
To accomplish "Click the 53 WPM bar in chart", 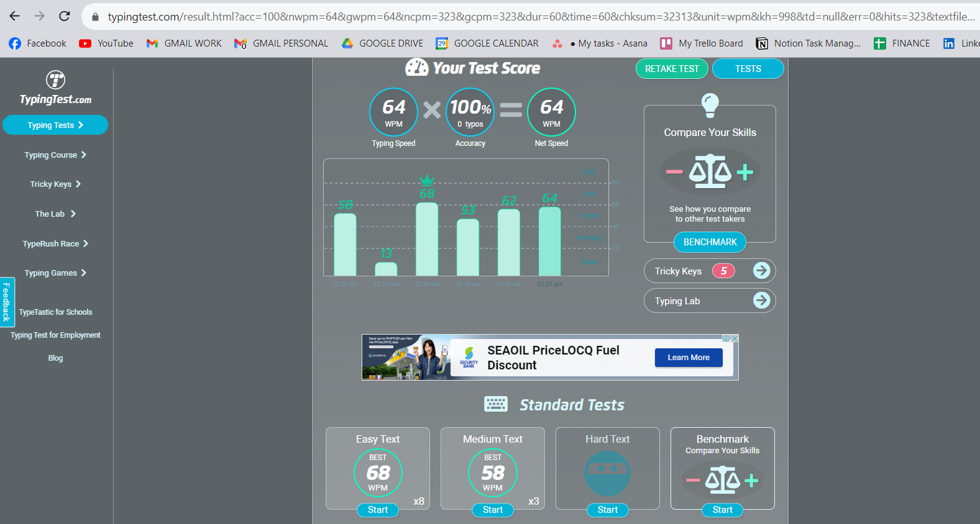I will tap(468, 247).
